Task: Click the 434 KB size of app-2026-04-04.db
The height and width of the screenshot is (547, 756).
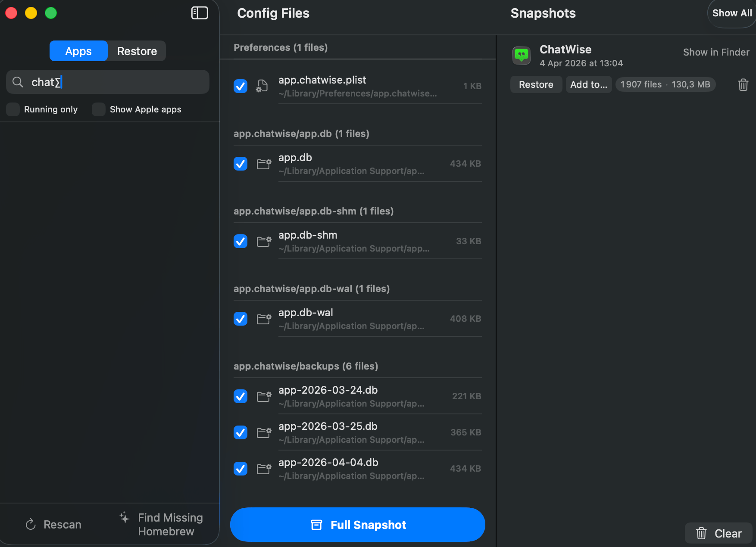Action: (x=465, y=469)
